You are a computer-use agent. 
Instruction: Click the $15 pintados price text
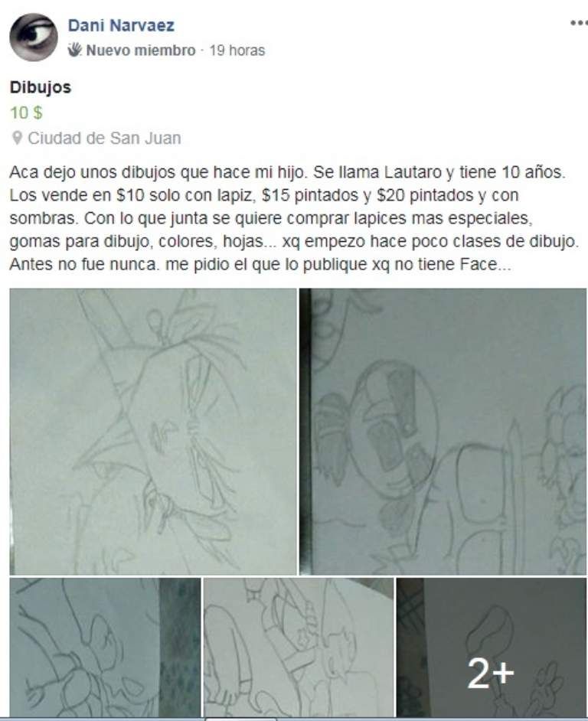pyautogui.click(x=310, y=195)
